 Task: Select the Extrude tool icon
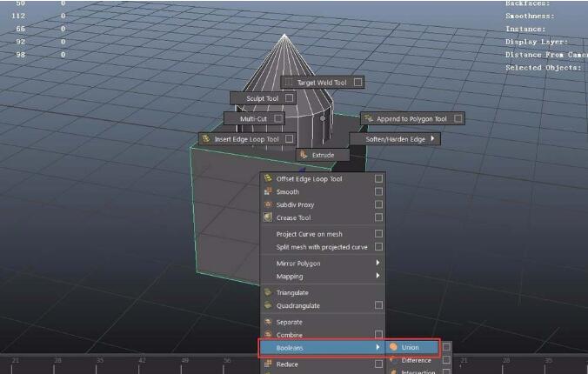(x=304, y=155)
